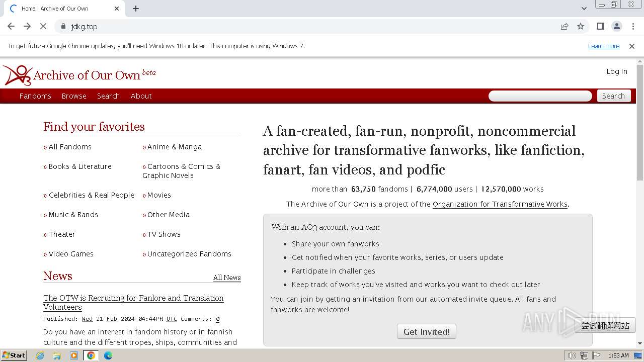Open the OTW Recruiting news post
This screenshot has height=362, width=644.
click(x=133, y=302)
